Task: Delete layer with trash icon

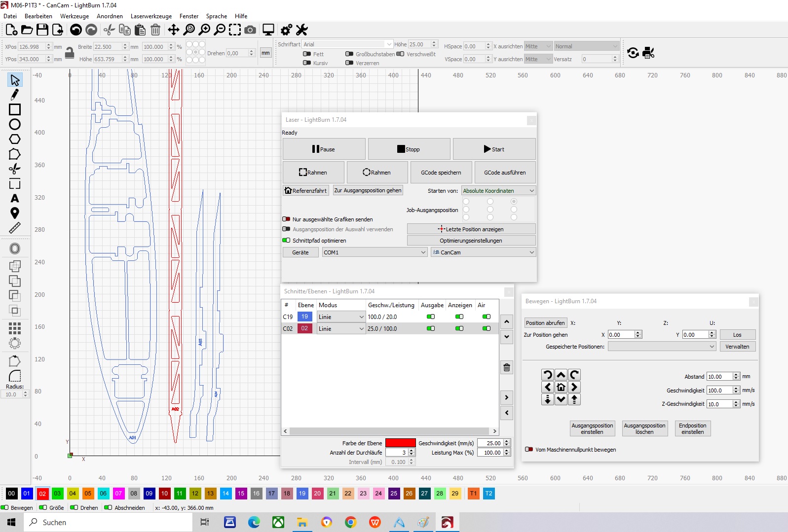Action: tap(507, 367)
